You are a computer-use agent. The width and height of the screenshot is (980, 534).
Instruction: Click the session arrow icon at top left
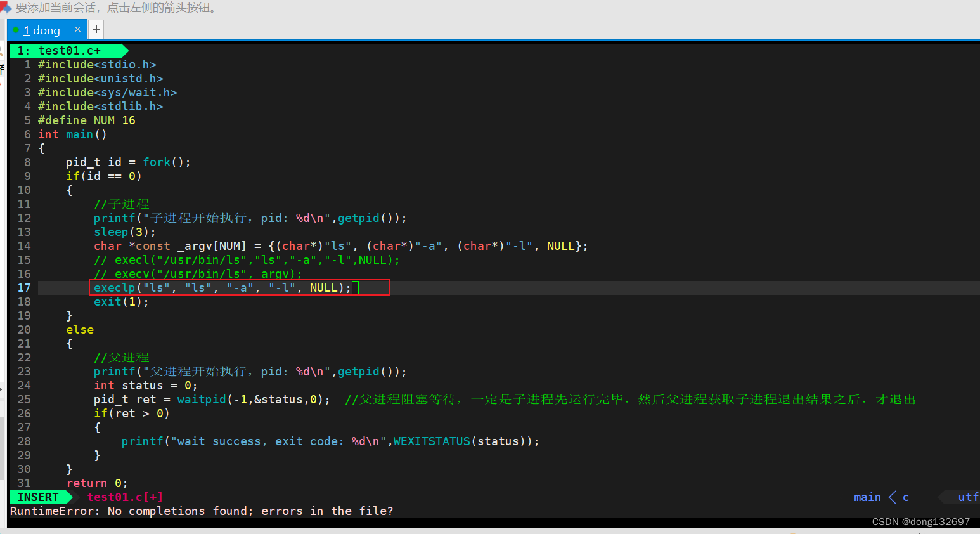tap(6, 8)
